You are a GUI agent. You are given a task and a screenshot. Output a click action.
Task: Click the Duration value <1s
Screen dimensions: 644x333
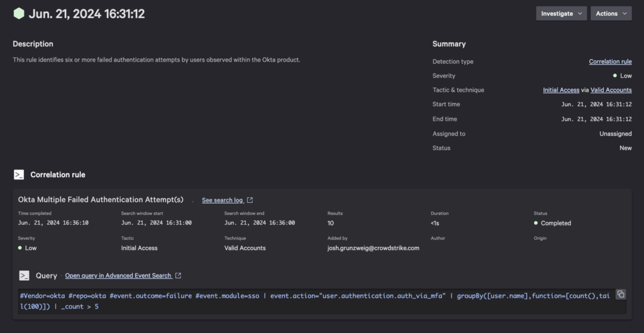coord(435,223)
